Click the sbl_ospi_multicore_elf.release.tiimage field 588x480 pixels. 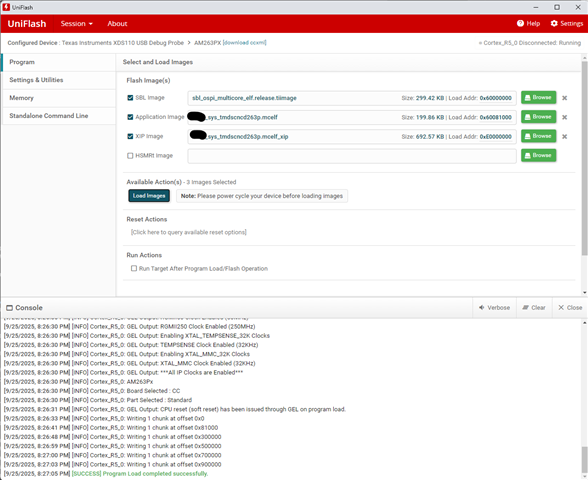(x=352, y=98)
